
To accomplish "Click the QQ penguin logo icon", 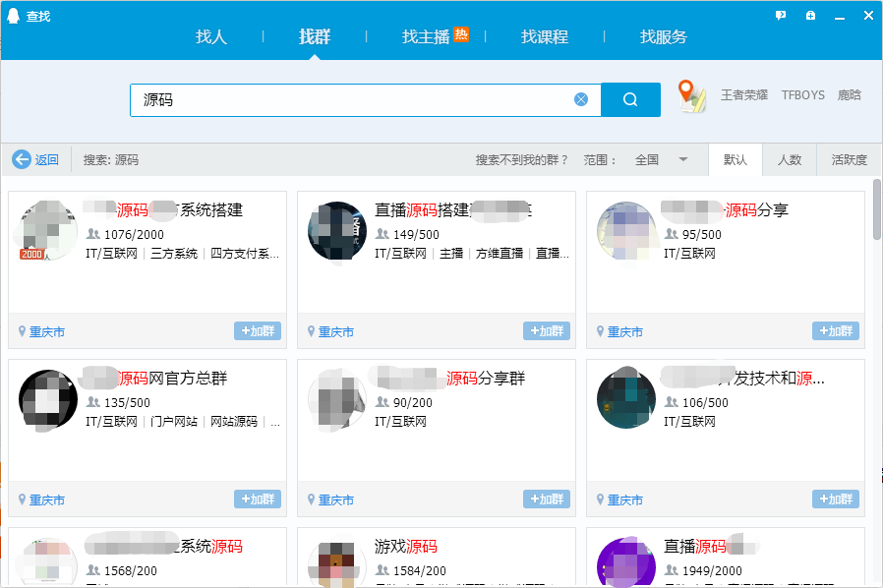I will tap(13, 16).
